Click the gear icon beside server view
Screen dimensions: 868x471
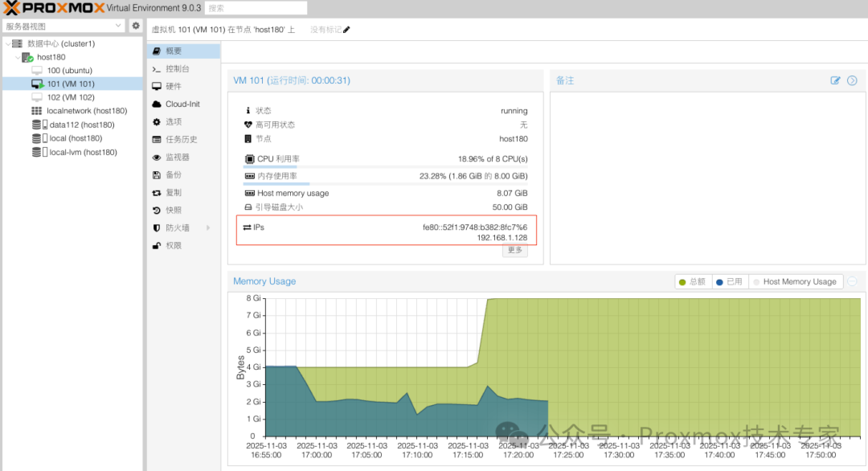click(136, 26)
